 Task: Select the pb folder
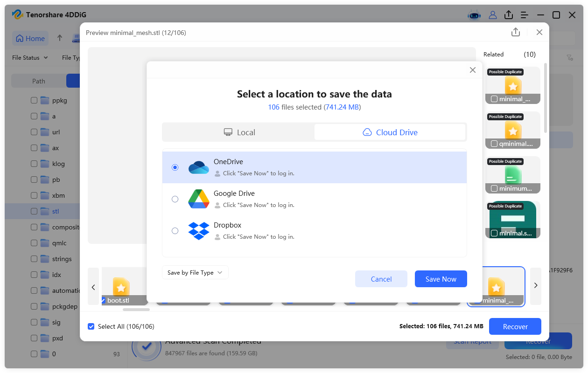pyautogui.click(x=56, y=180)
